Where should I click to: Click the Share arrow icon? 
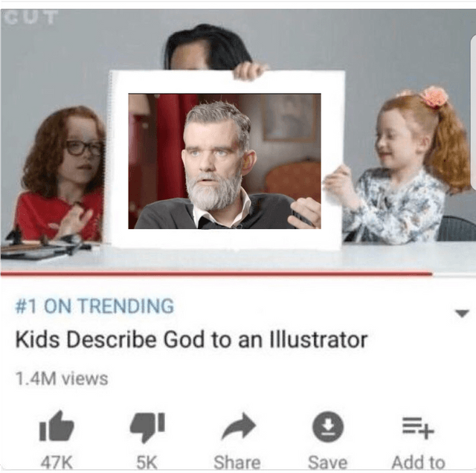[239, 426]
